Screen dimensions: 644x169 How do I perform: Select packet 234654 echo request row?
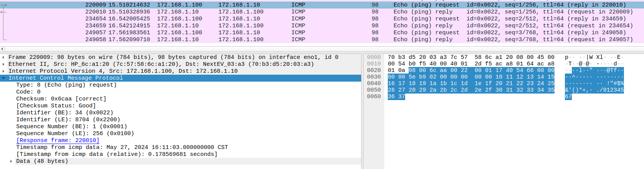(x=322, y=19)
